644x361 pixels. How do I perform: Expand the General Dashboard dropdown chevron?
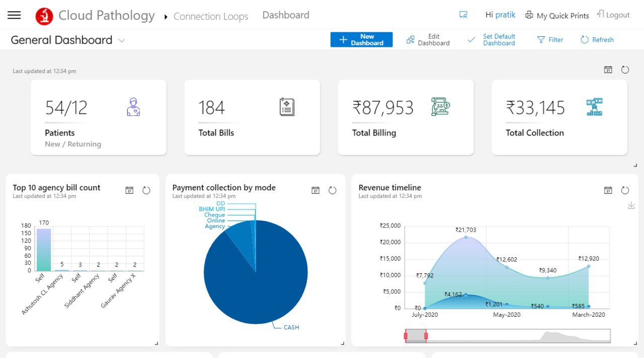(122, 41)
